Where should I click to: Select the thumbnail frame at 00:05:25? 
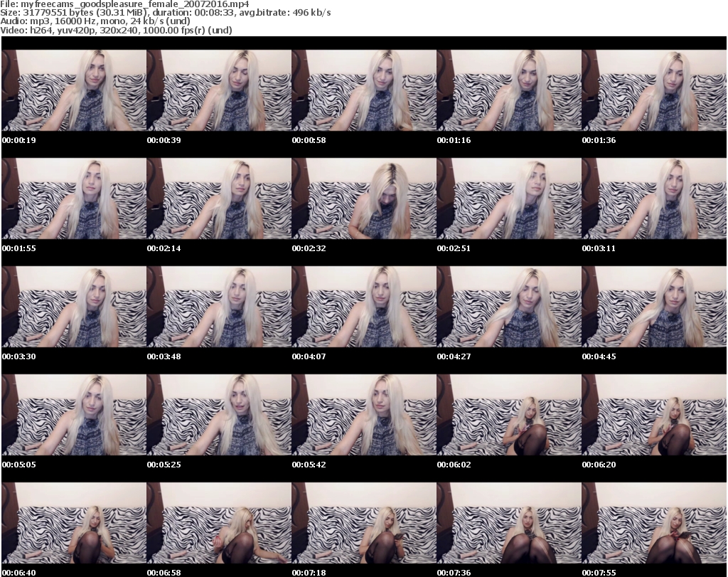(x=219, y=415)
